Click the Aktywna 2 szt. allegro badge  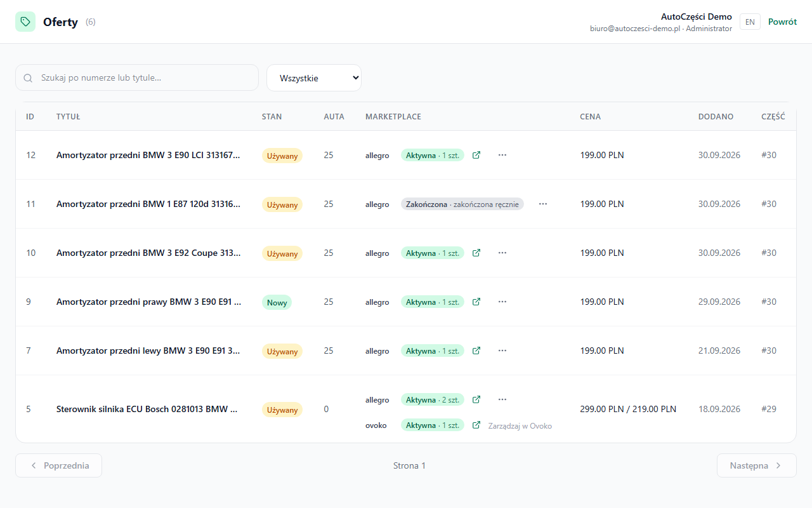[433, 399]
